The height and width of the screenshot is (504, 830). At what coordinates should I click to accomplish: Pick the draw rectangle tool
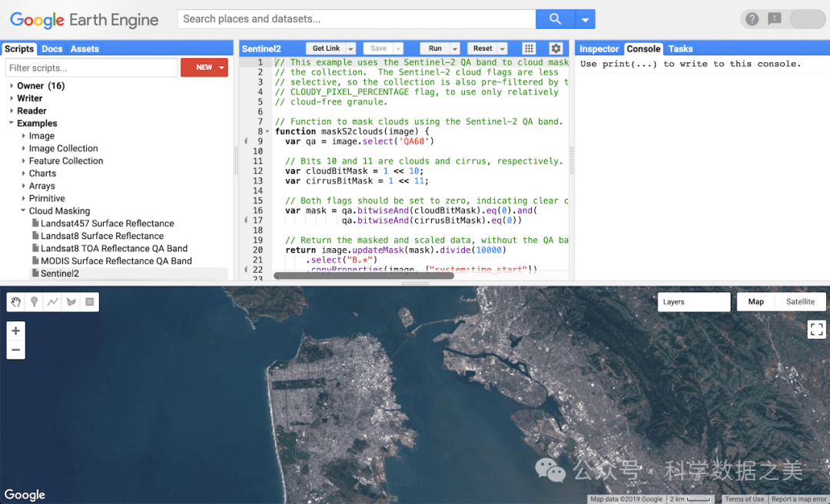coord(90,302)
